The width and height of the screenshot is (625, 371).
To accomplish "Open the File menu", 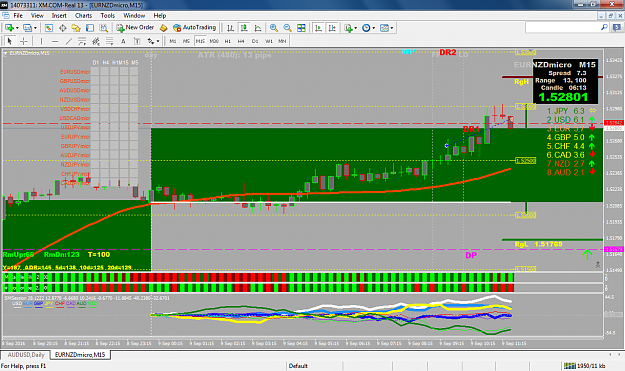I will tap(18, 16).
